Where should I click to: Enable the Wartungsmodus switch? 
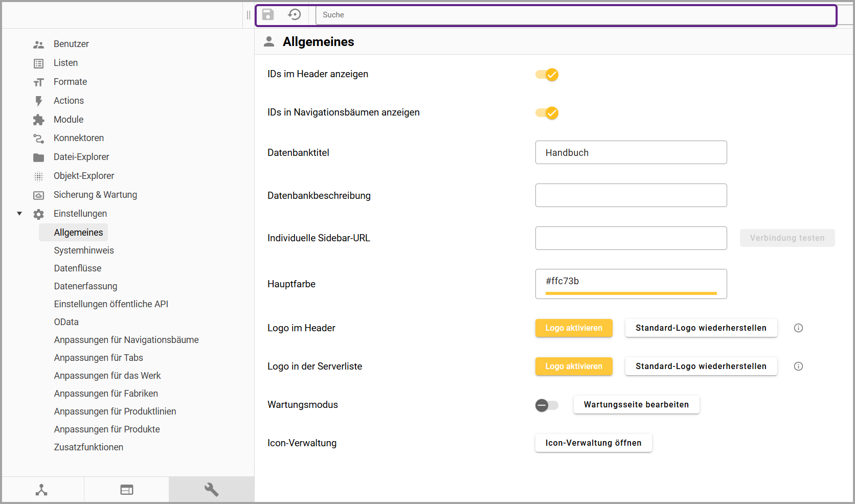point(547,405)
